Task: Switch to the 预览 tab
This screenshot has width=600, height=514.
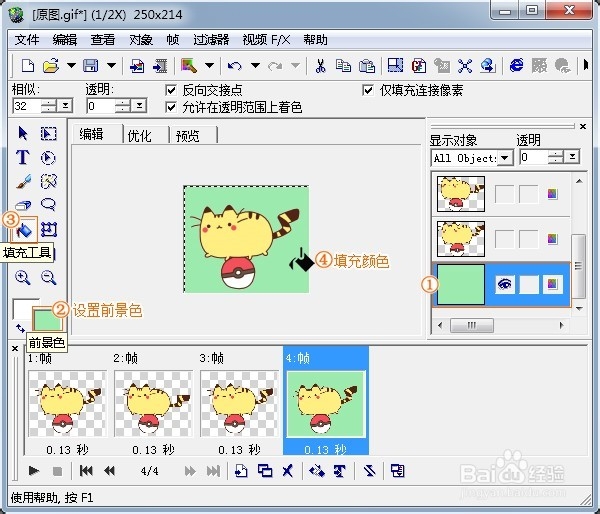Action: [188, 135]
